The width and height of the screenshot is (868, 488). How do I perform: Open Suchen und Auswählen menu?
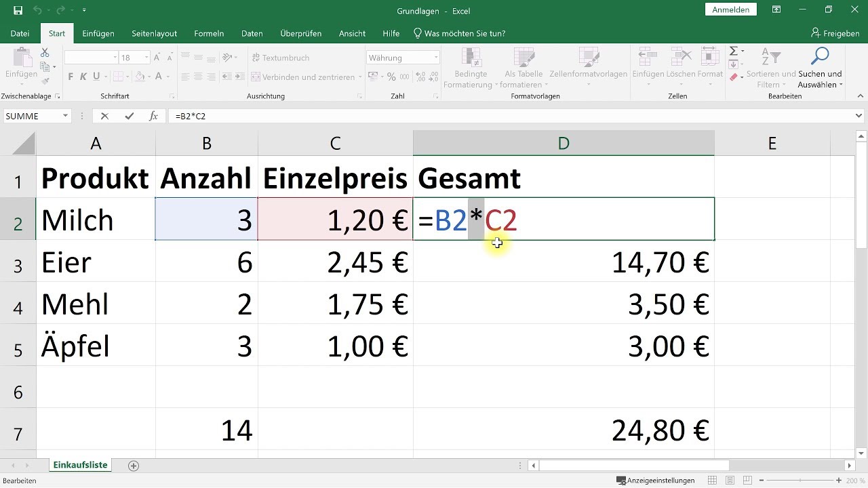click(820, 68)
